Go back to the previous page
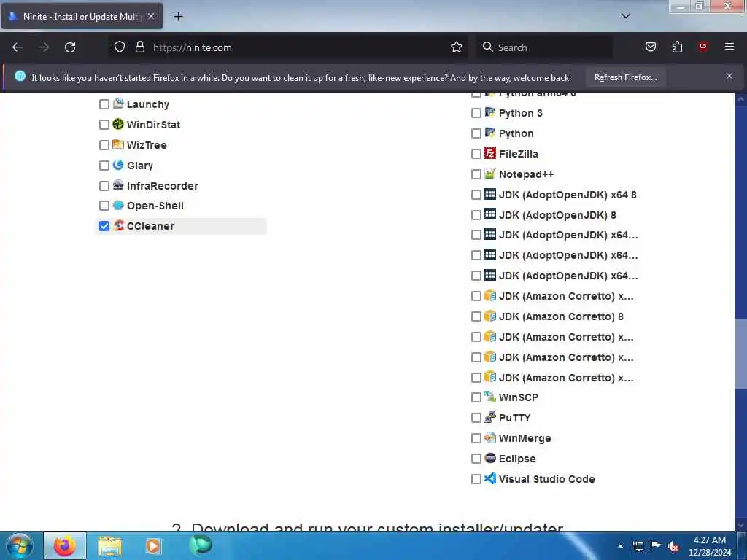 (18, 47)
